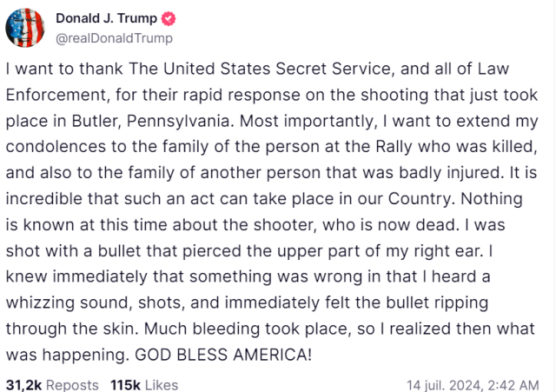Click the words whizzing sound in post
Viewport: 556px width, 392px height.
(69, 302)
